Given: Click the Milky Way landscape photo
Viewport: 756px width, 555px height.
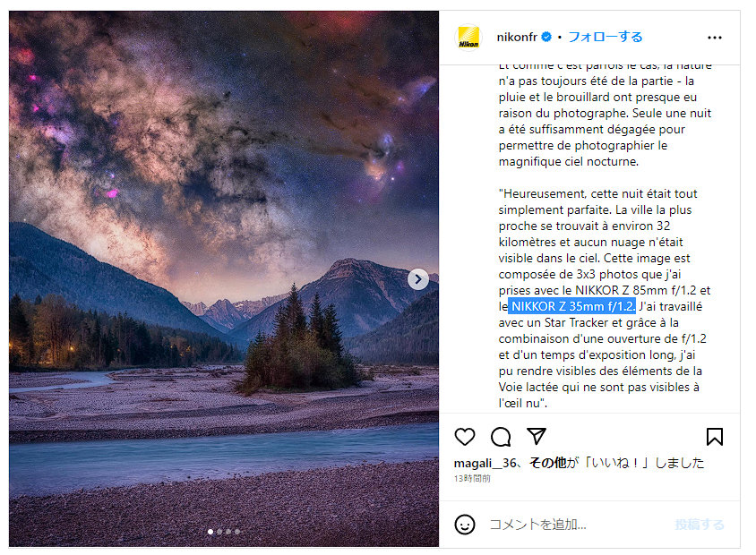Looking at the screenshot, I should click(224, 278).
